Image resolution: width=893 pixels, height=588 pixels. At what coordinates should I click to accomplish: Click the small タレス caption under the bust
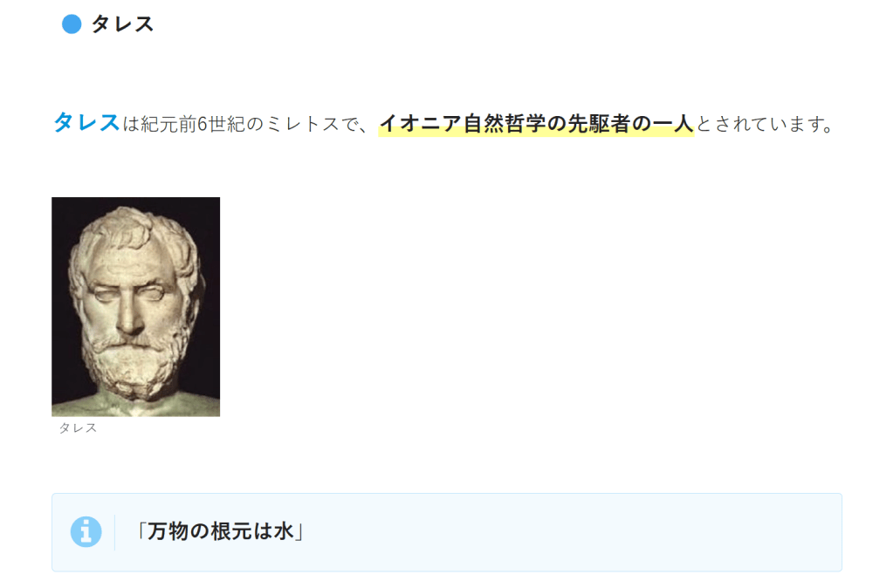pyautogui.click(x=78, y=428)
